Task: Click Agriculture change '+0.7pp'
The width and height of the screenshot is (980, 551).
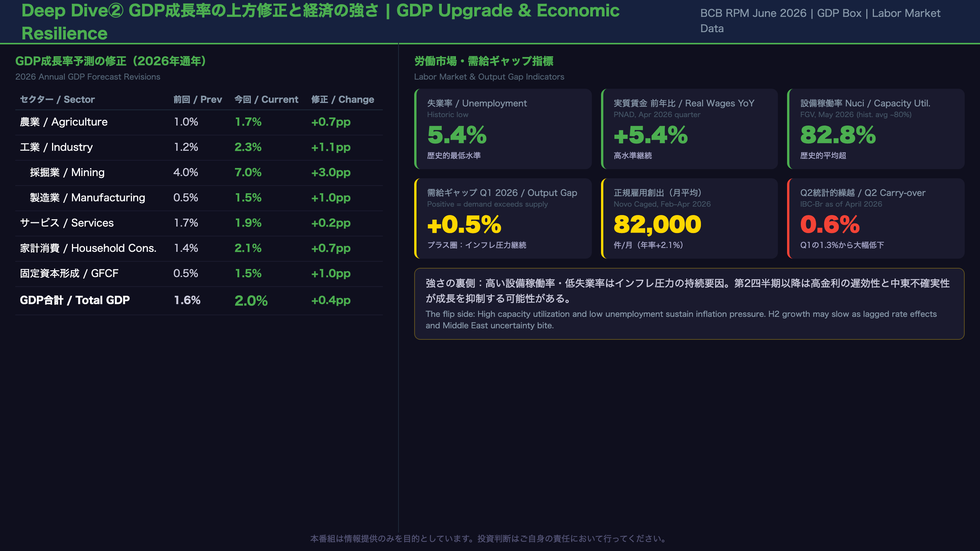Action: 331,122
